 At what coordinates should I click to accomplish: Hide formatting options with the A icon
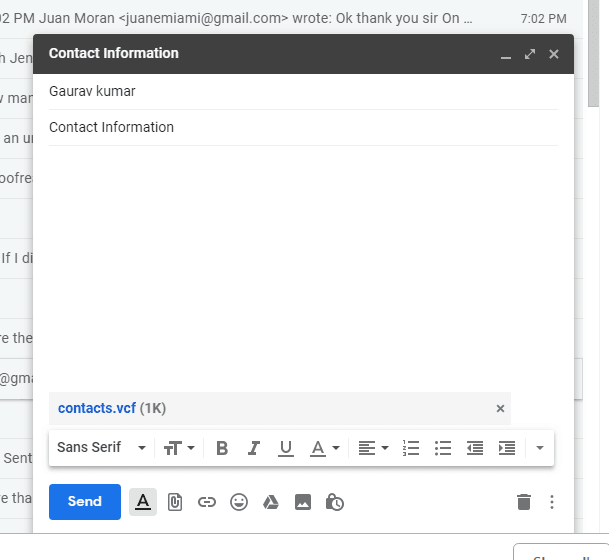(x=143, y=502)
